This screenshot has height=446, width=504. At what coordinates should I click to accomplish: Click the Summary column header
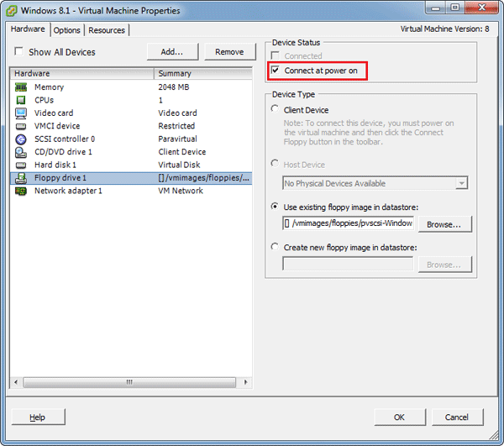[203, 74]
